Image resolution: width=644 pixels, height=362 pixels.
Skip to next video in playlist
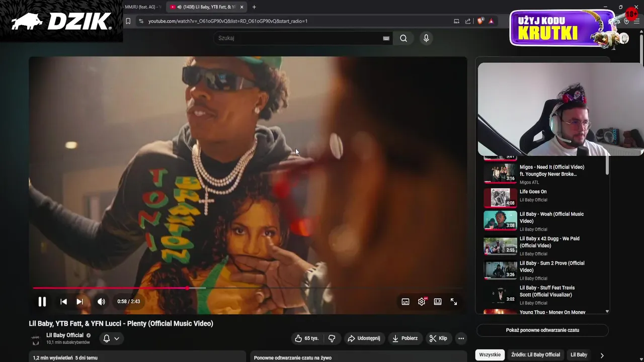tap(79, 302)
